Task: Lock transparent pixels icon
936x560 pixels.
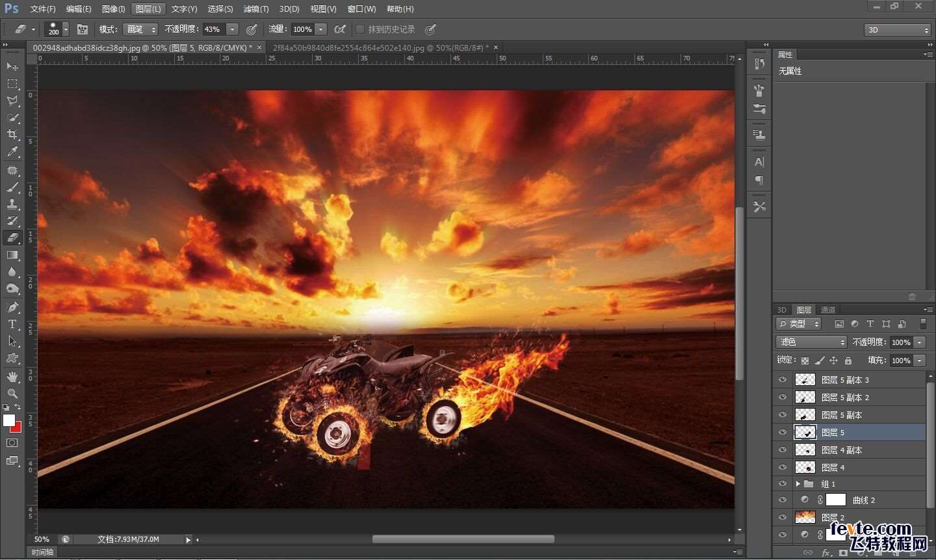Action: (805, 361)
